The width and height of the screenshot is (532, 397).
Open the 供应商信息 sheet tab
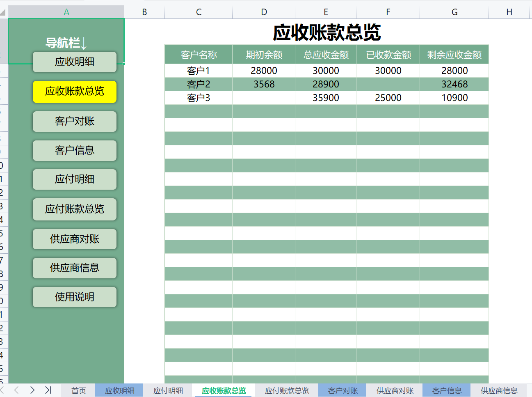point(498,390)
